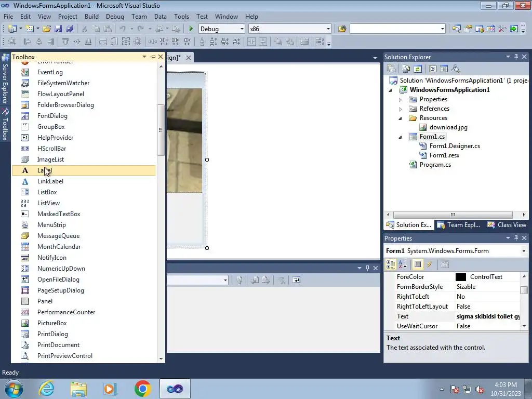Image resolution: width=532 pixels, height=399 pixels.
Task: Click the Toolbox vertical scrollbar thumb
Action: click(161, 130)
